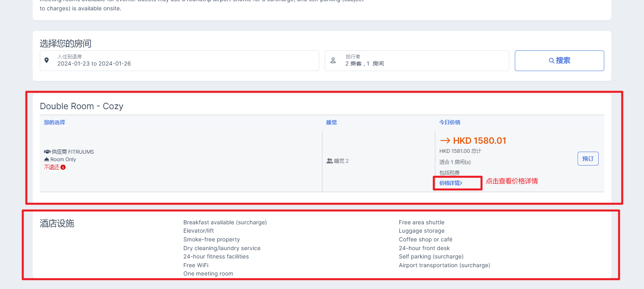Expand price details via 价格详情 link
644x289 pixels.
pyautogui.click(x=450, y=183)
